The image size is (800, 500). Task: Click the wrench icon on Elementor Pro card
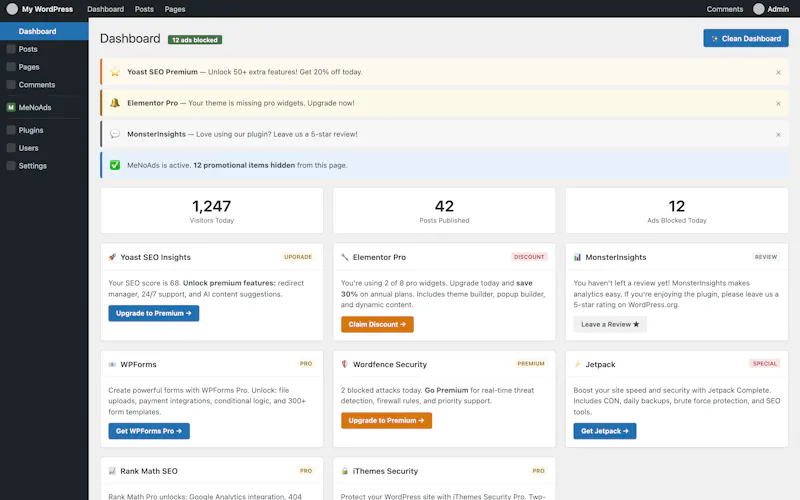point(345,257)
